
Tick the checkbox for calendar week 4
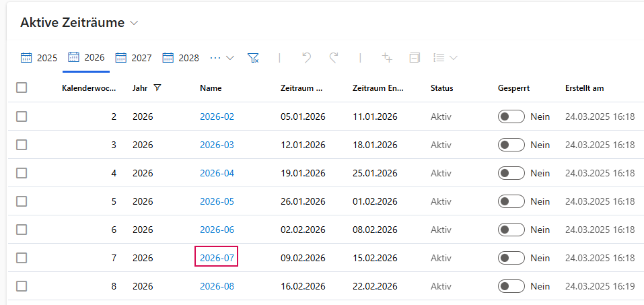[x=22, y=173]
